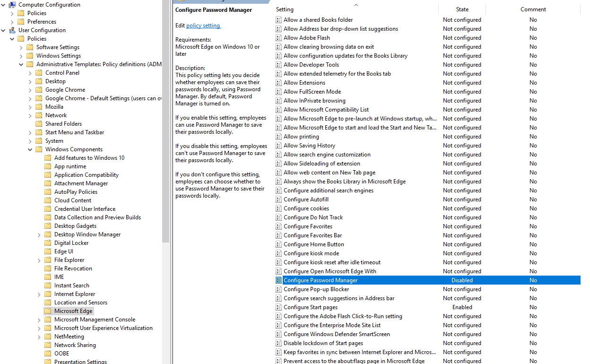The image size is (590, 364).
Task: Click policy icon for Allow InPrivate browsing
Action: point(278,101)
